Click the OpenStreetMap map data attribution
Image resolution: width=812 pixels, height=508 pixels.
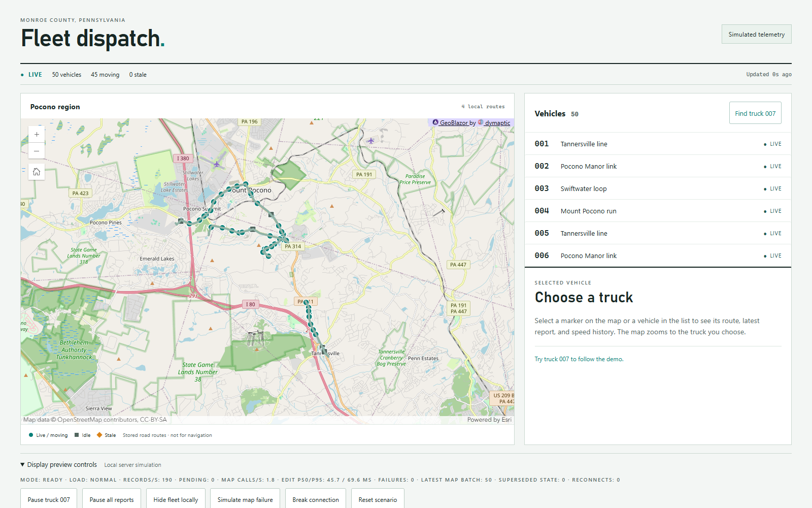(95, 420)
